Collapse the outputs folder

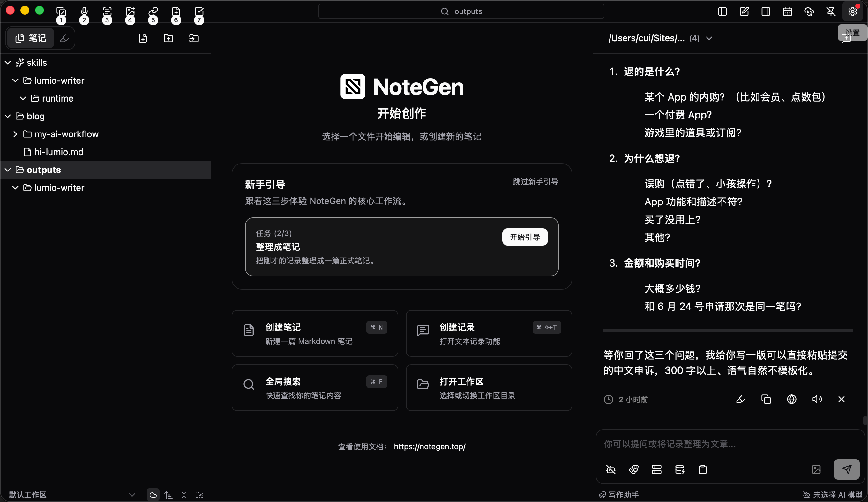[x=8, y=170]
